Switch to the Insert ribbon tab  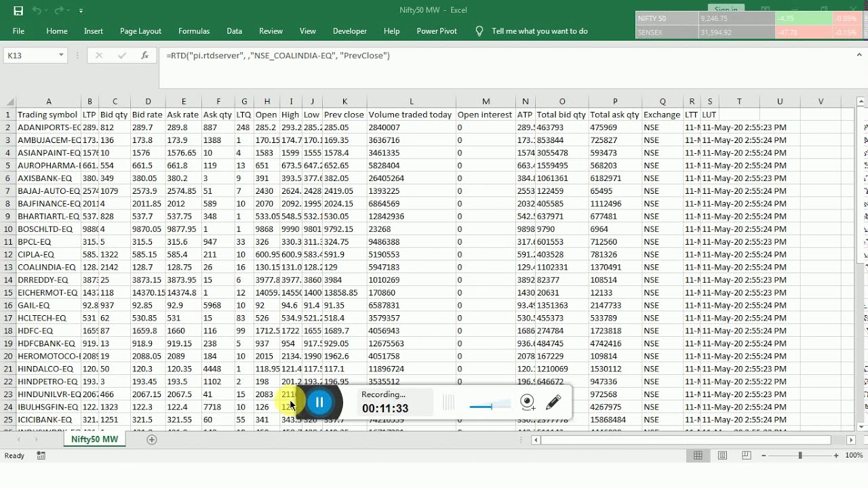[x=94, y=31]
